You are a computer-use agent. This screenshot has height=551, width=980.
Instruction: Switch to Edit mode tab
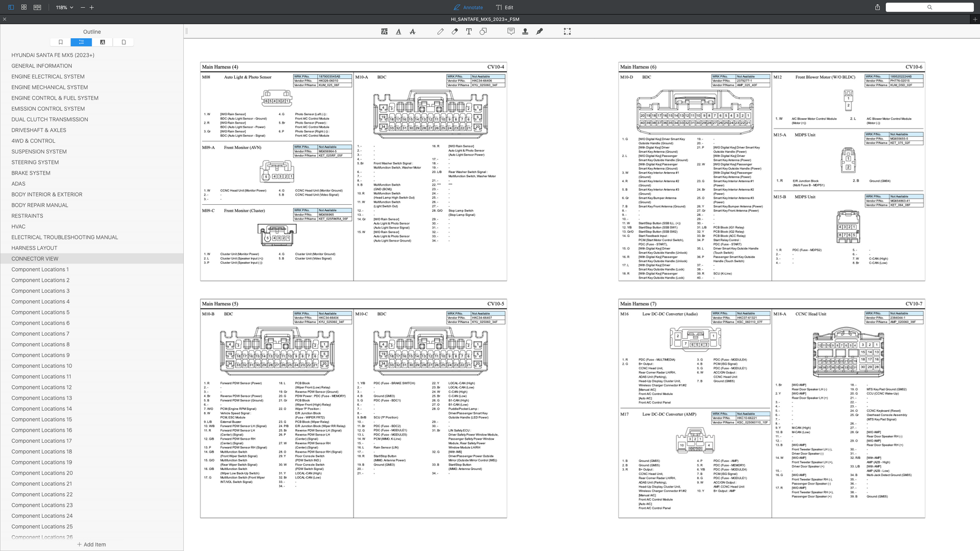(505, 8)
